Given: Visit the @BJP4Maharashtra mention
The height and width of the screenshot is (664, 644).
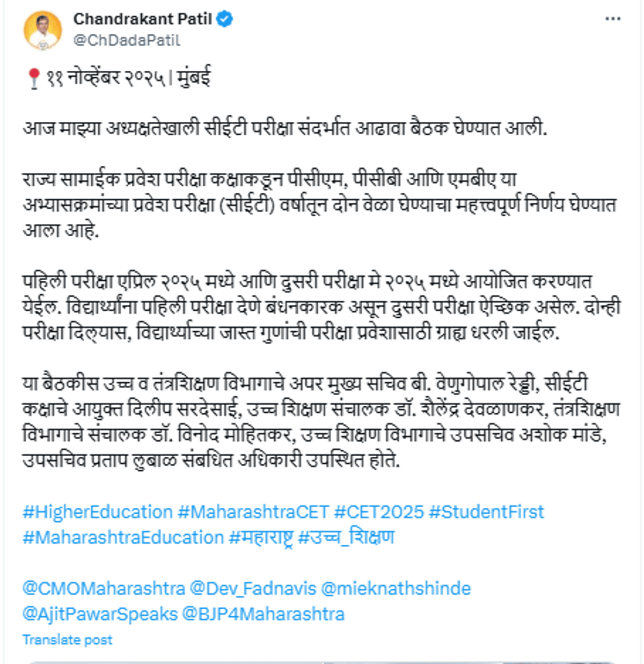Looking at the screenshot, I should 264,614.
